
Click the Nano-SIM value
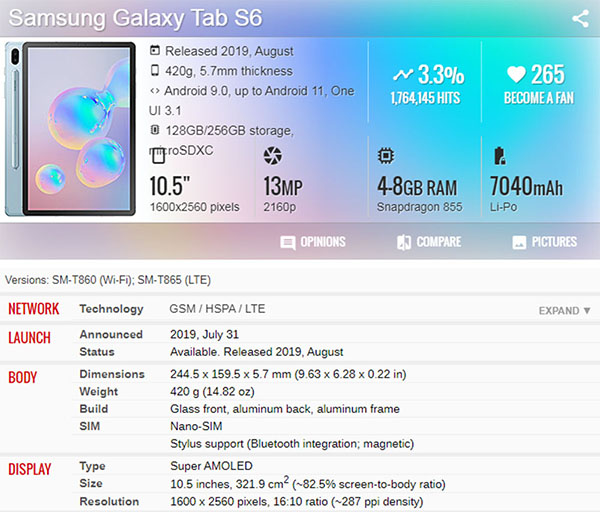click(196, 426)
